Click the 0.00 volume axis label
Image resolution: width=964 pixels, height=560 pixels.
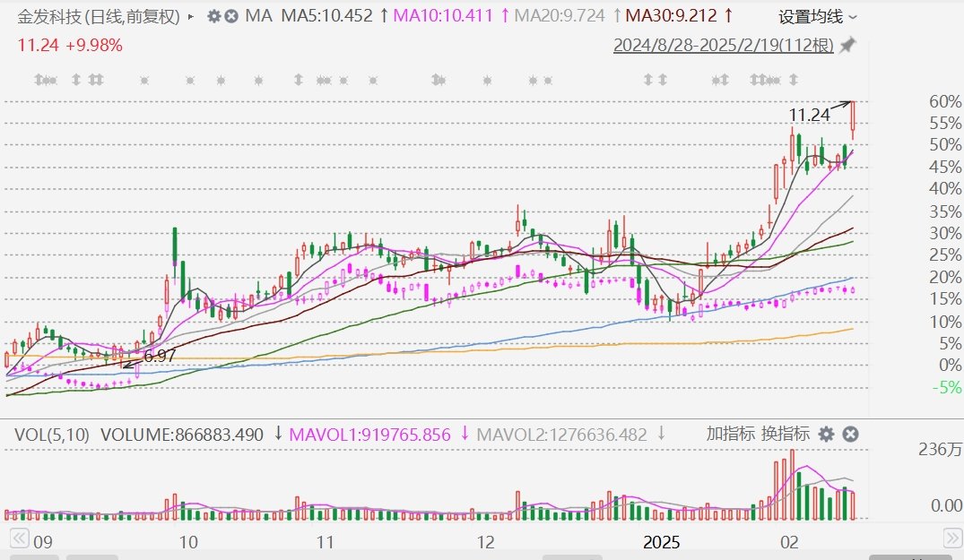946,505
